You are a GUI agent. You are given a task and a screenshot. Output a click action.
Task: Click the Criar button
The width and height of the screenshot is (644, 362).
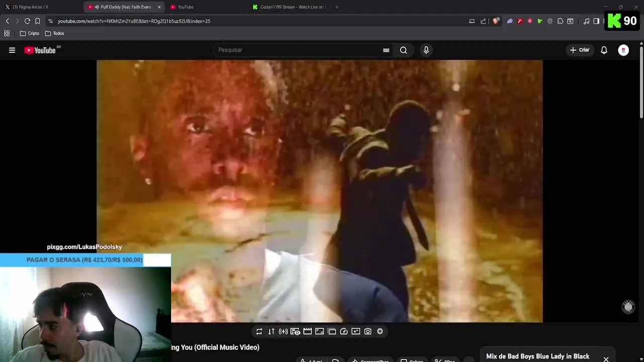(580, 50)
